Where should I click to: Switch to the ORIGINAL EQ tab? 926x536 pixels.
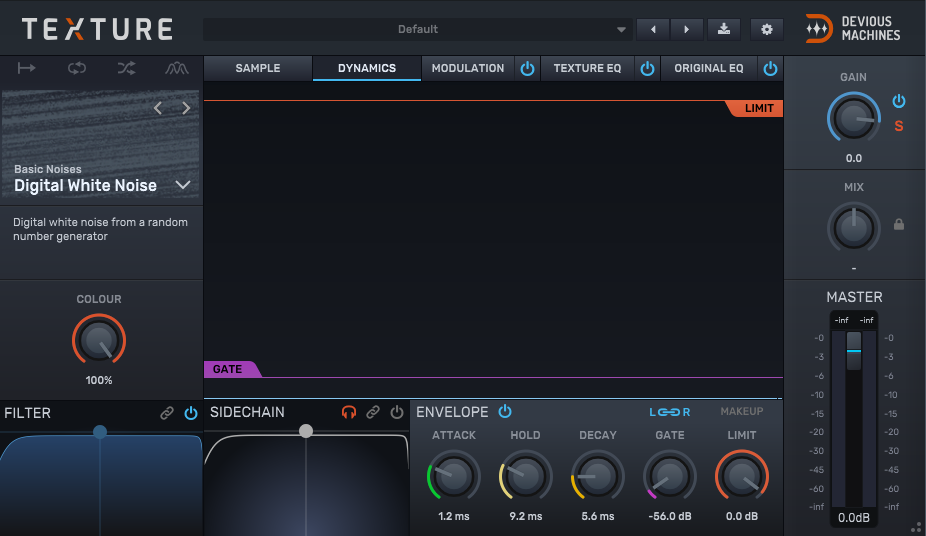[709, 68]
